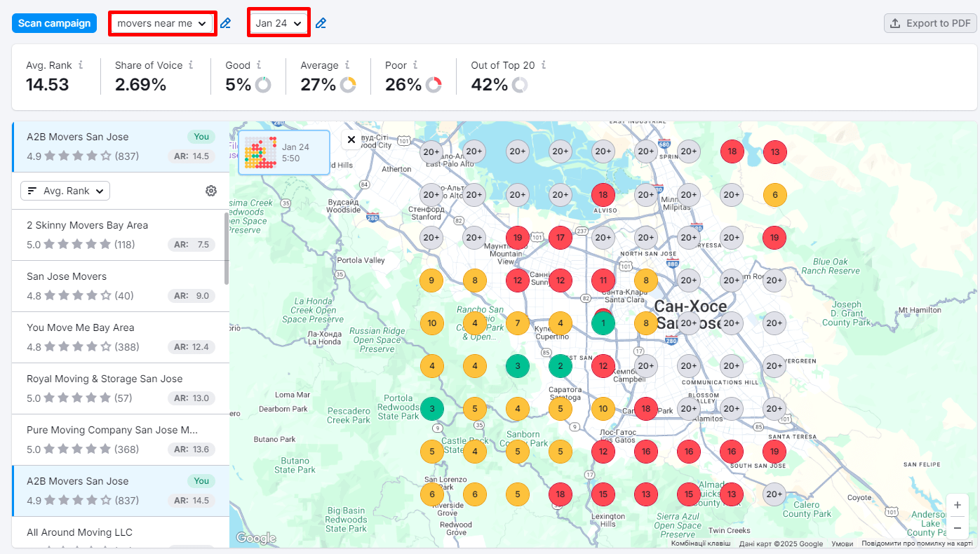Click the Scan campaign button

pyautogui.click(x=54, y=23)
